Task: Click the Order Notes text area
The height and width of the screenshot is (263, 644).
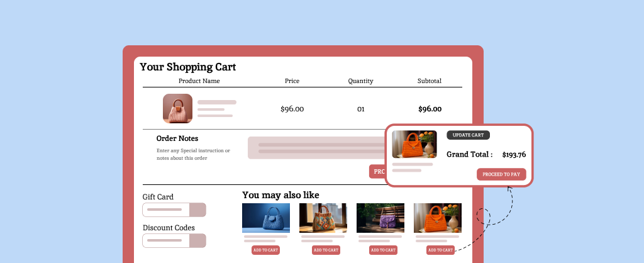Action: tap(314, 148)
